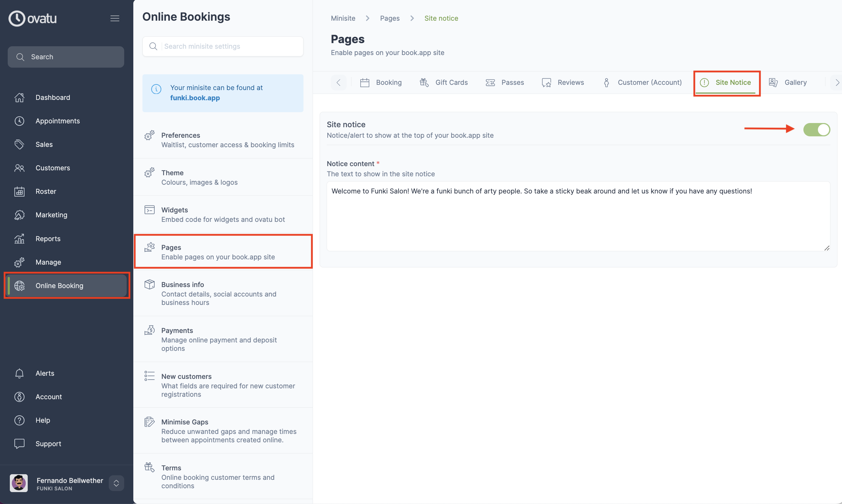Click Pages in the breadcrumb
842x504 pixels.
(389, 18)
